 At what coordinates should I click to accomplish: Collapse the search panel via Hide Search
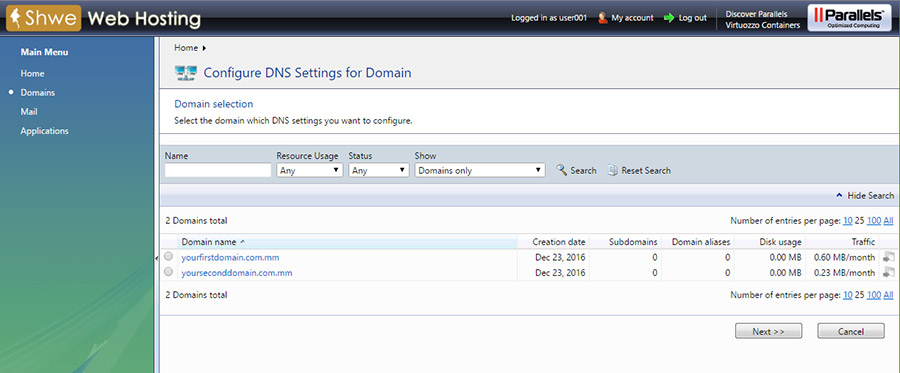(x=865, y=196)
